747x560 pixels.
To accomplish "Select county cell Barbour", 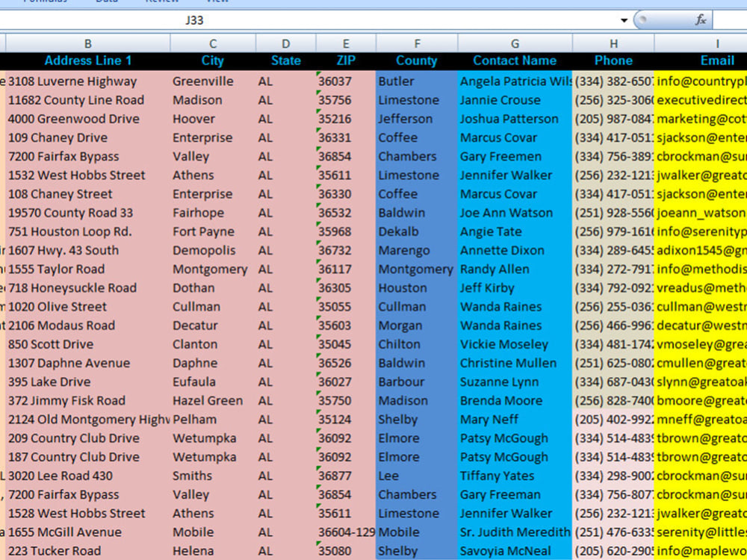I will pos(417,382).
